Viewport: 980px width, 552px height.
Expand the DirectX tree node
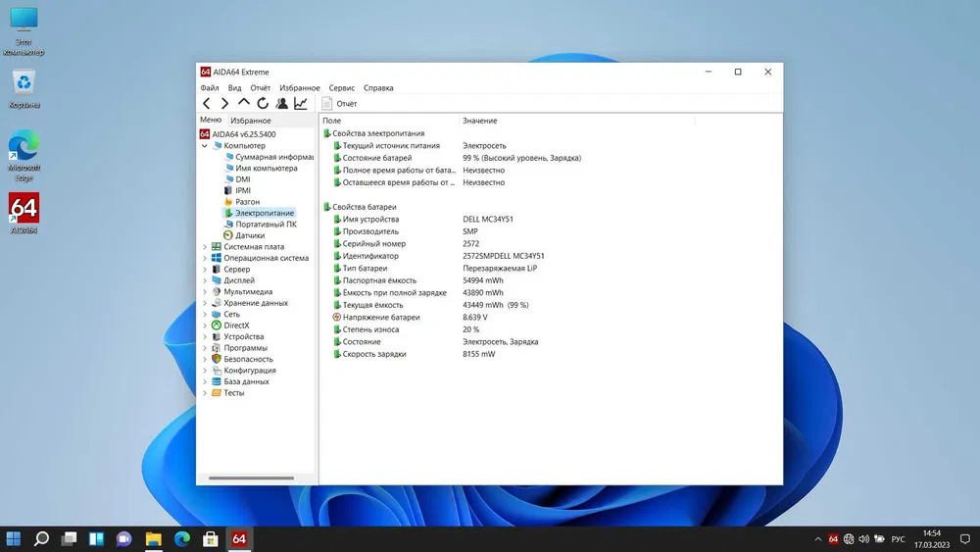205,326
